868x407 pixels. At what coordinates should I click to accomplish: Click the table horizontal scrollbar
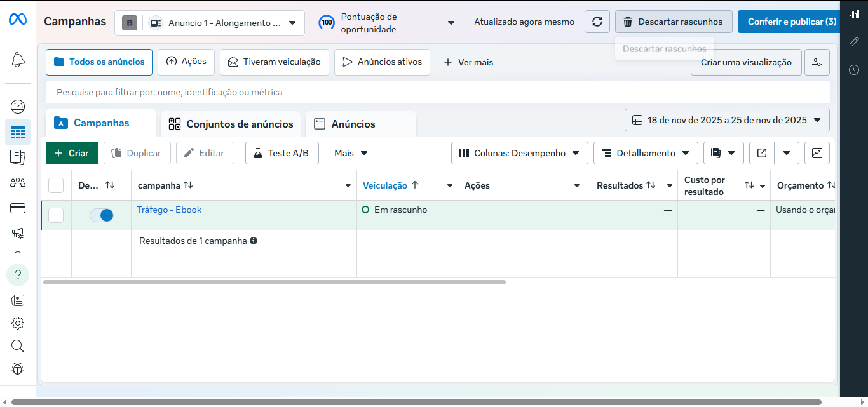275,282
